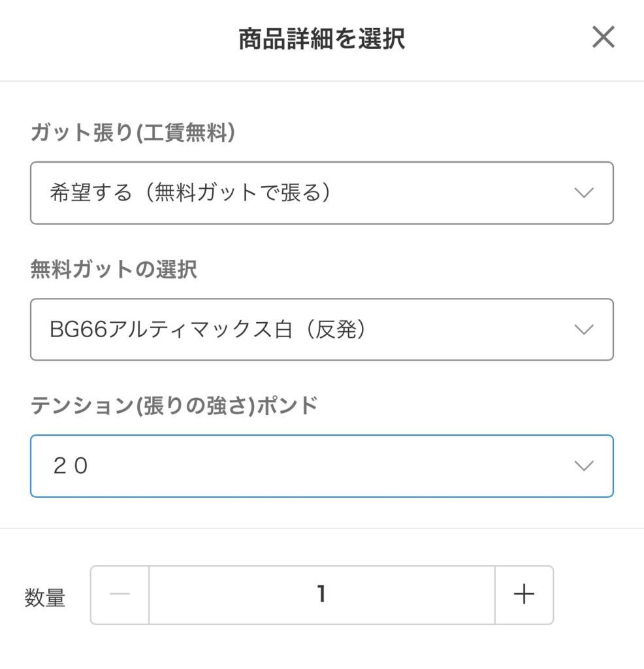Click the chevron in 無料ガットの選択 dropdown

tap(584, 329)
